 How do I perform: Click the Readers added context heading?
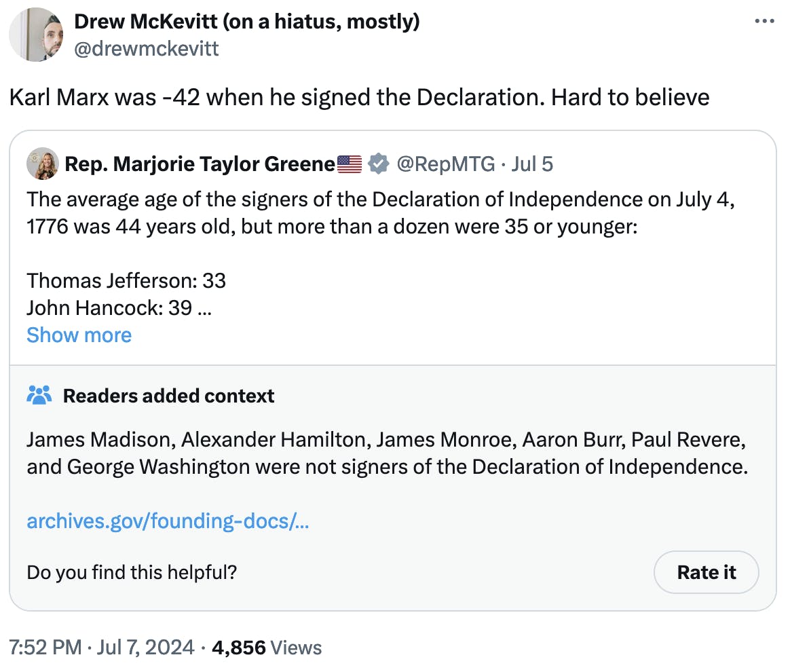point(169,396)
